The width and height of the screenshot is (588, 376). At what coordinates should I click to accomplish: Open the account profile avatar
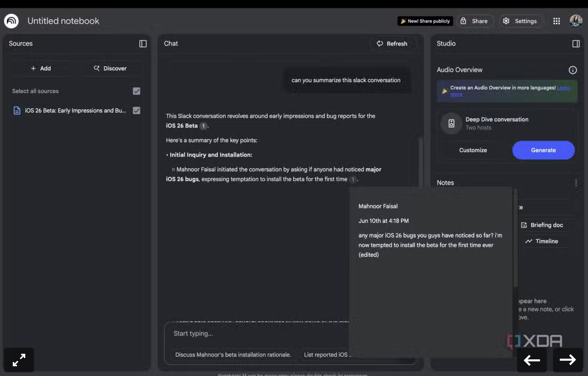pos(576,21)
